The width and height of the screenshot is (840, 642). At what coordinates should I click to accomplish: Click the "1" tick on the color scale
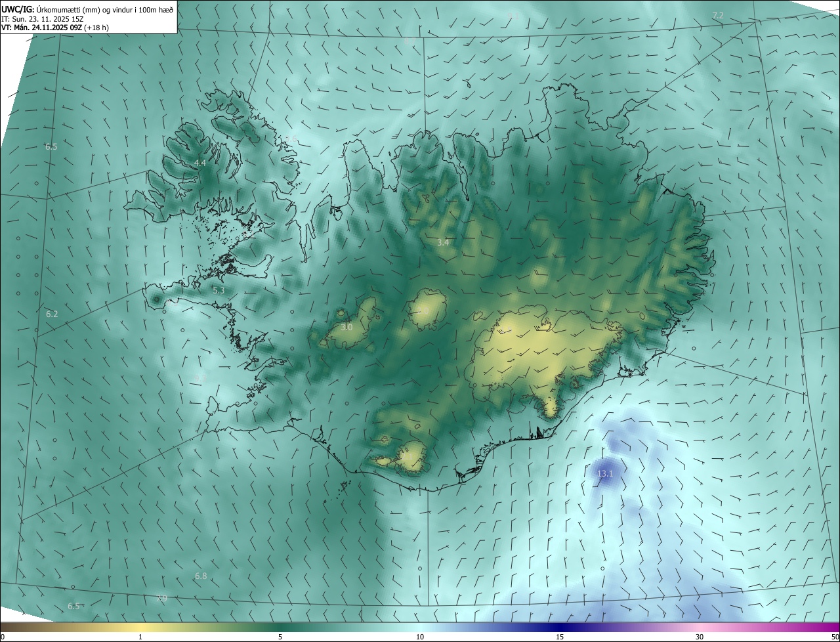click(140, 637)
